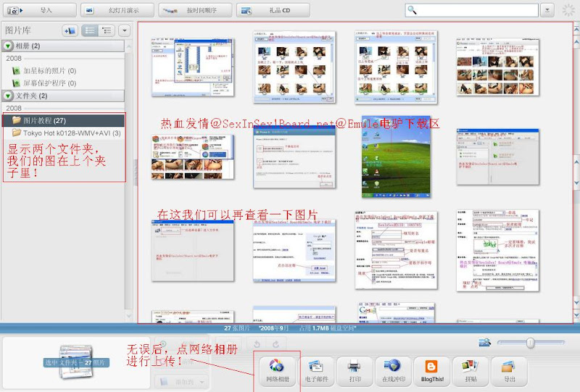Click the photo tray stack of selected pictures
580x392 pixels.
[x=76, y=362]
